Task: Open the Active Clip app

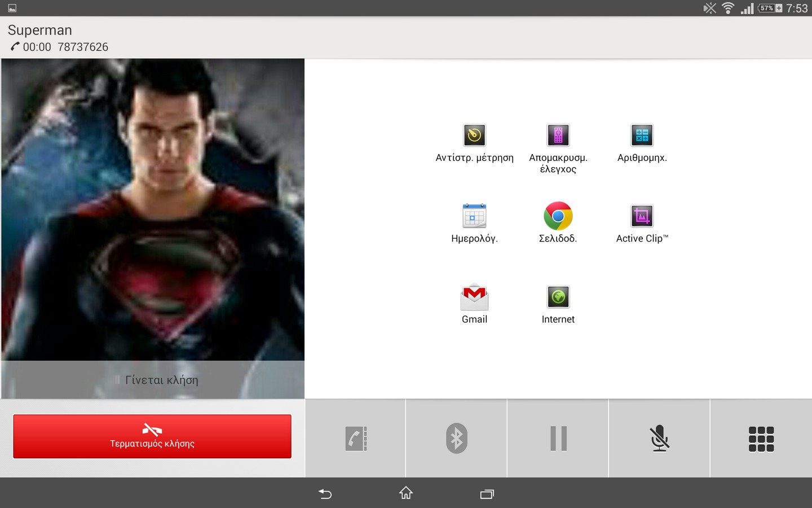Action: tap(642, 224)
